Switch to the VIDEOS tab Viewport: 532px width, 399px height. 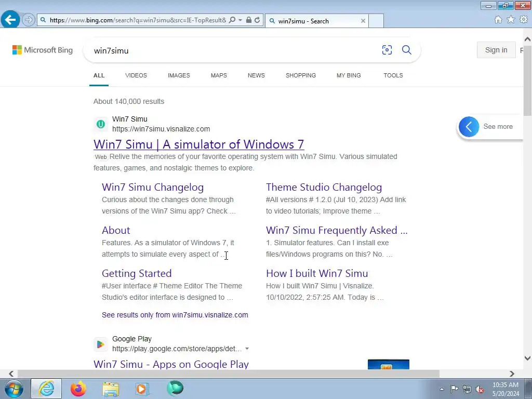(136, 75)
